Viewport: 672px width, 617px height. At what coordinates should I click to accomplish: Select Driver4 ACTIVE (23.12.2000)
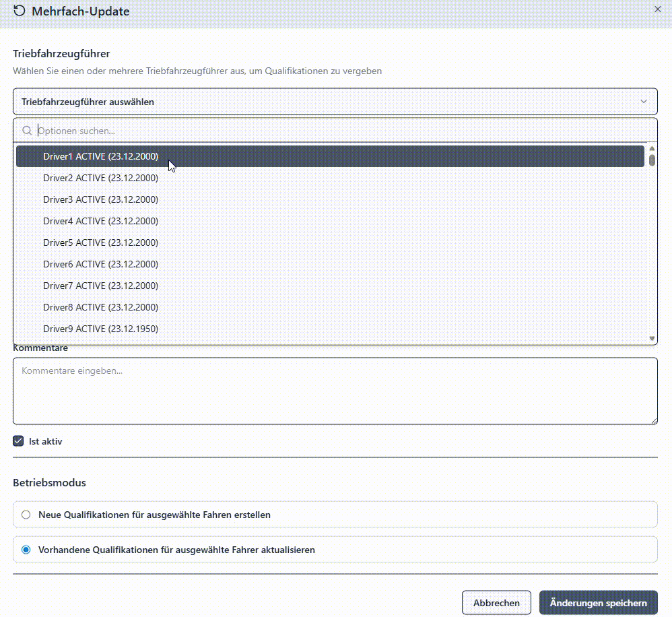coord(330,221)
